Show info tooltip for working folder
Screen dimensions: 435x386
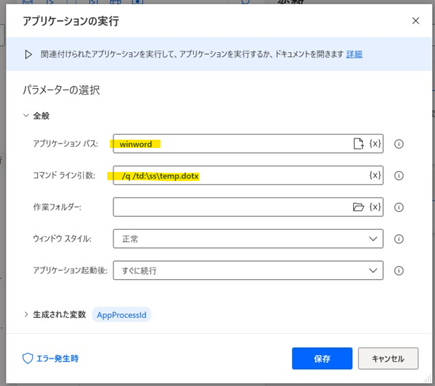399,207
